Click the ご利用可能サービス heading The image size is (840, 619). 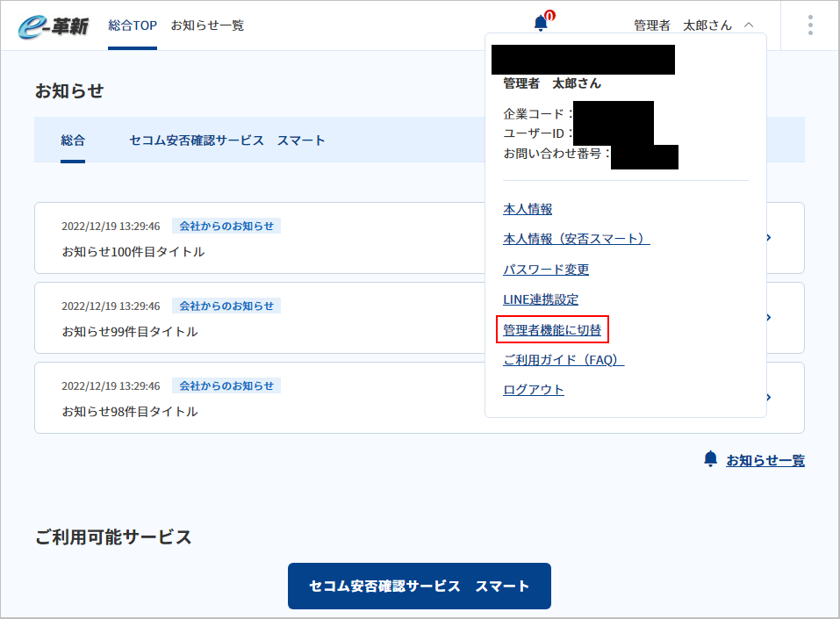(113, 537)
